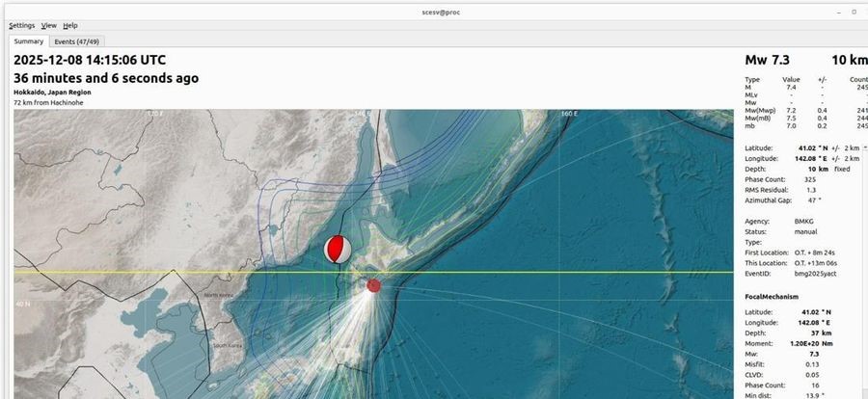Open the Settings menu

pos(21,25)
